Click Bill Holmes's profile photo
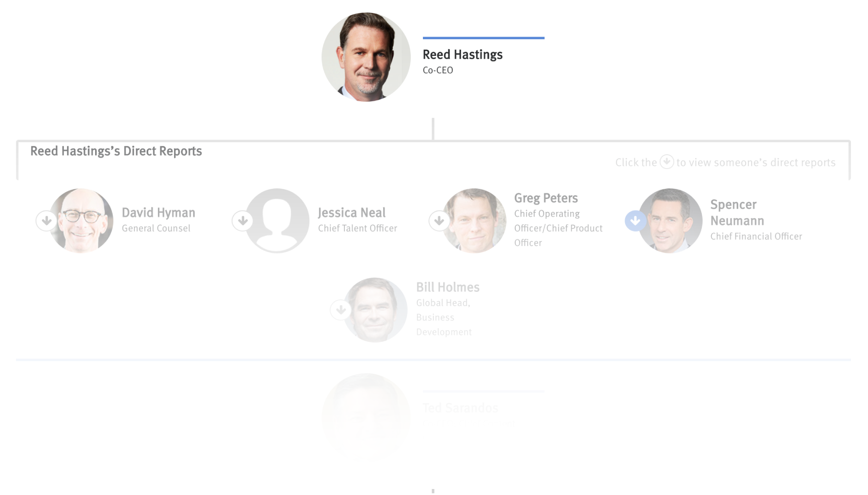Viewport: 868px width, 495px height. click(x=376, y=310)
